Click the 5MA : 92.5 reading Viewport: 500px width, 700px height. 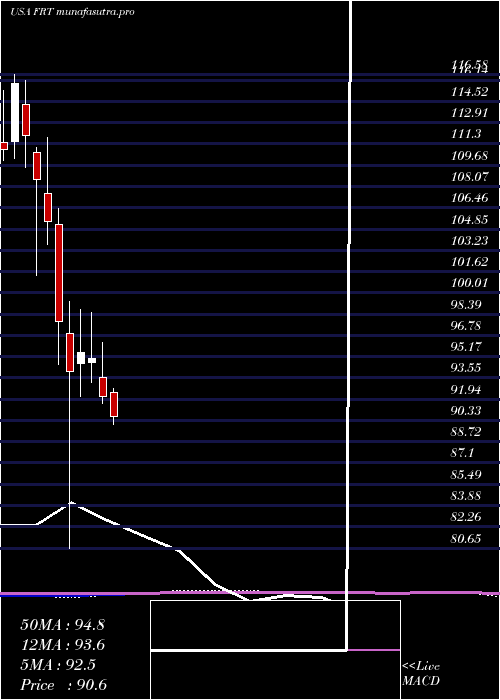click(58, 665)
